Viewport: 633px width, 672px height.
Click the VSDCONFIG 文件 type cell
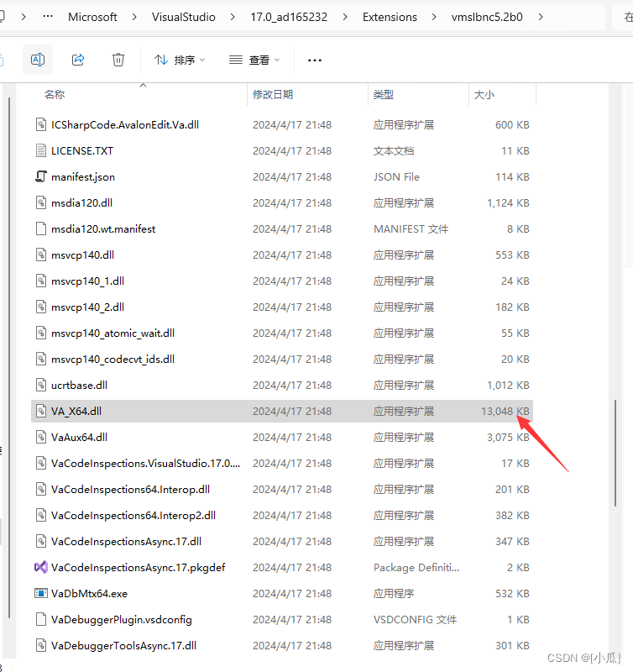(415, 620)
